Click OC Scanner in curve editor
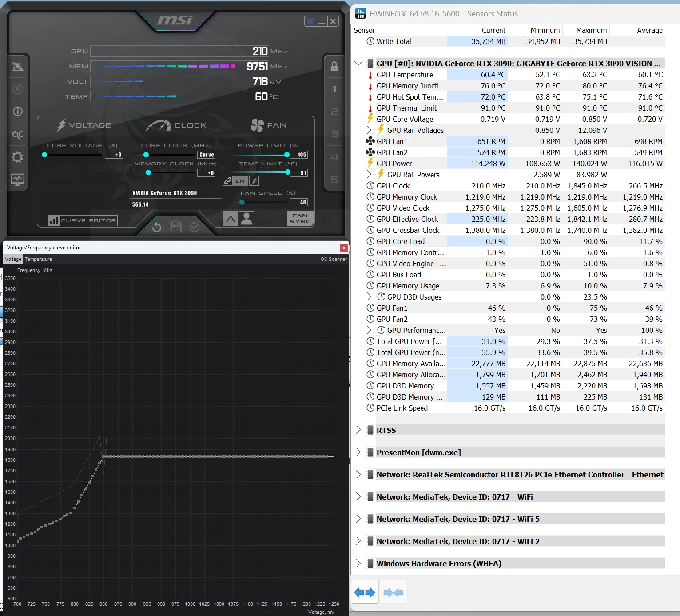The width and height of the screenshot is (680, 616). [x=334, y=259]
